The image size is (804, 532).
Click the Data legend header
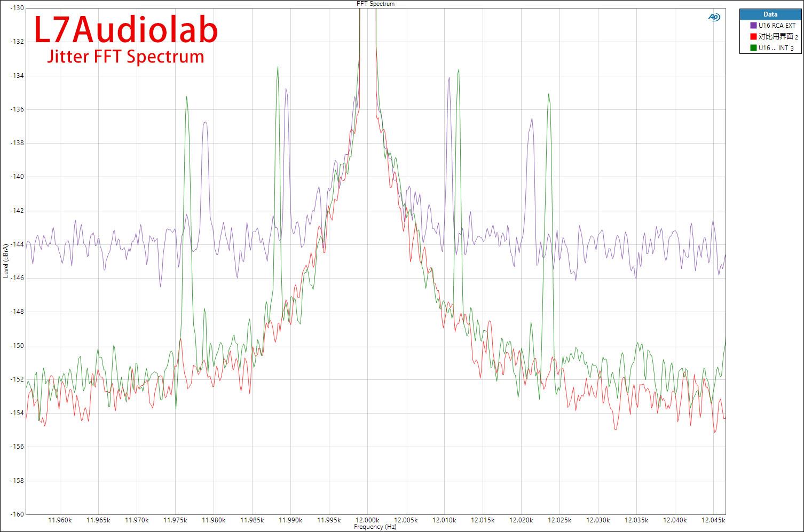click(770, 14)
